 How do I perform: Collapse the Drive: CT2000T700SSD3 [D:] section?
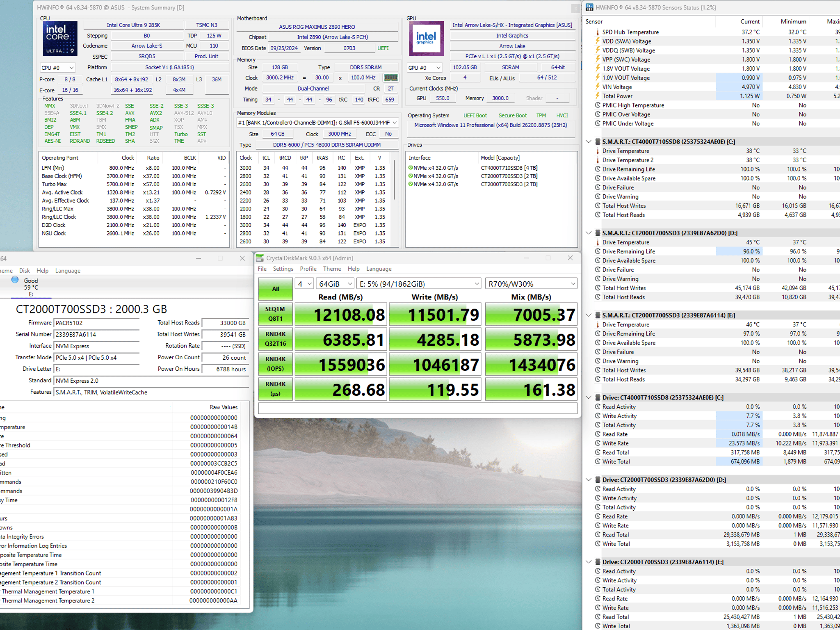coord(589,479)
